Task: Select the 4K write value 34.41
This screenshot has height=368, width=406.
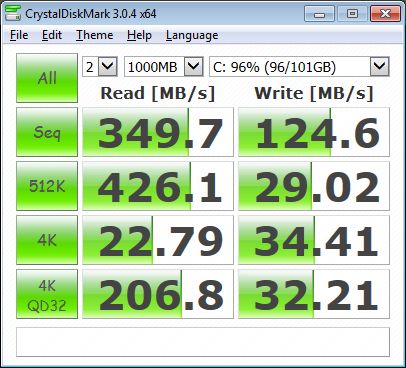Action: [314, 240]
